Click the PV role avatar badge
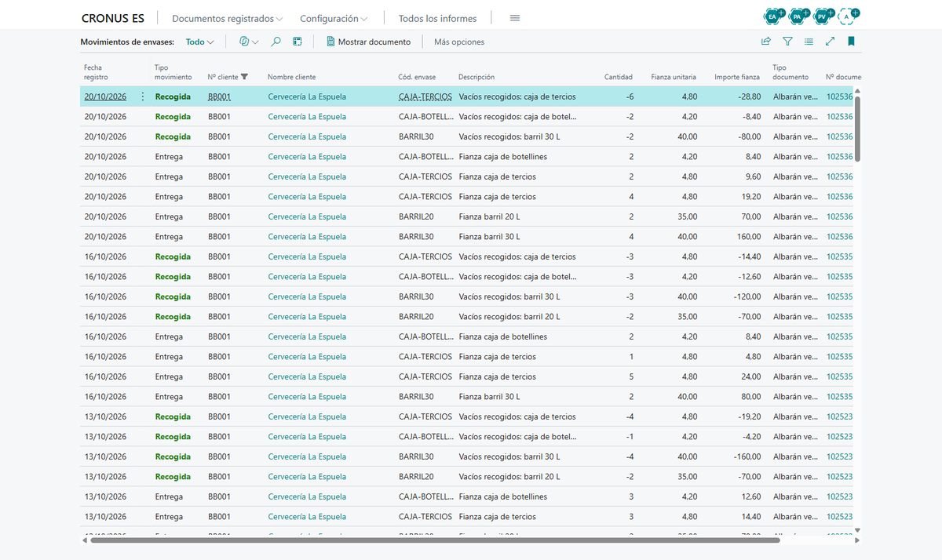 (x=822, y=16)
